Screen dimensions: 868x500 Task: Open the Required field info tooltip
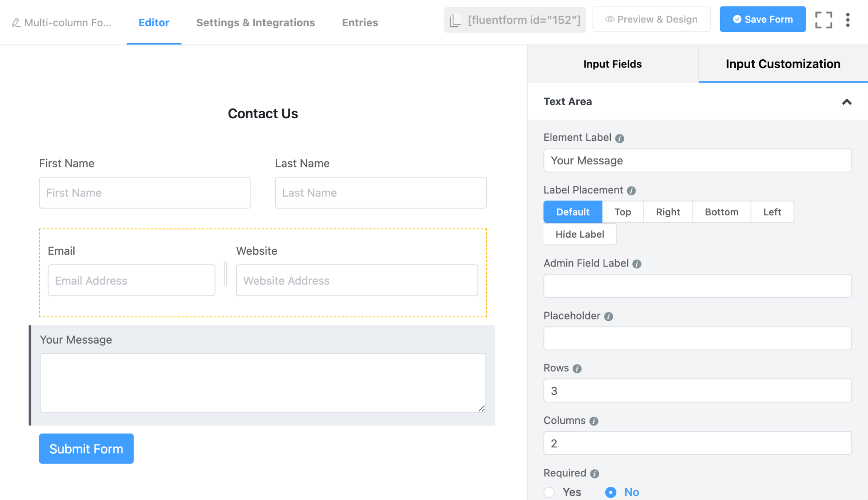coord(594,473)
